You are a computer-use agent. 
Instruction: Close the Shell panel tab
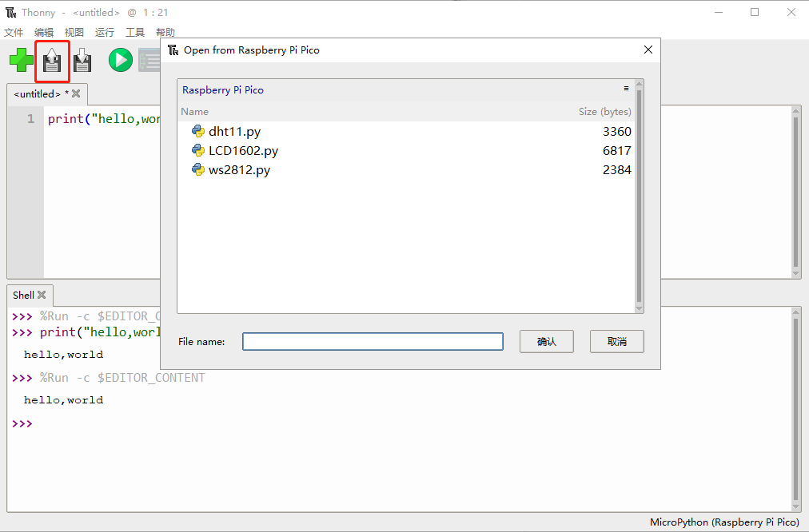tap(42, 295)
